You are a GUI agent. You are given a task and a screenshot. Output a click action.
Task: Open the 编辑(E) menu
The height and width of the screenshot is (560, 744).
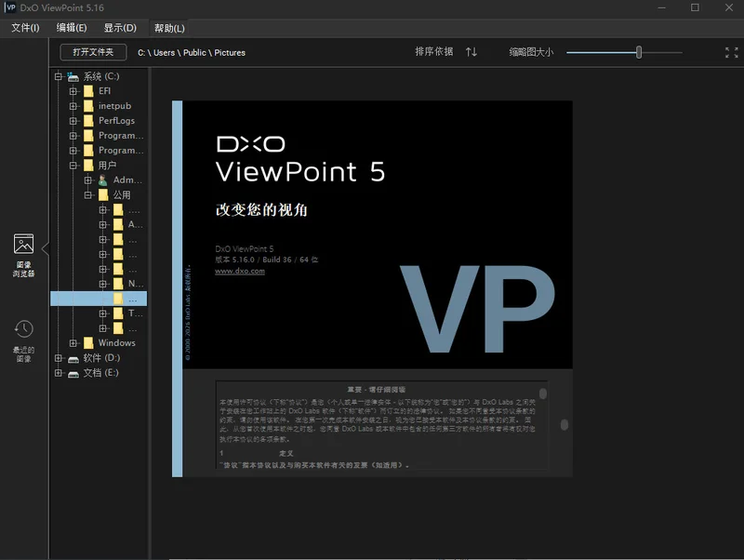click(x=72, y=28)
